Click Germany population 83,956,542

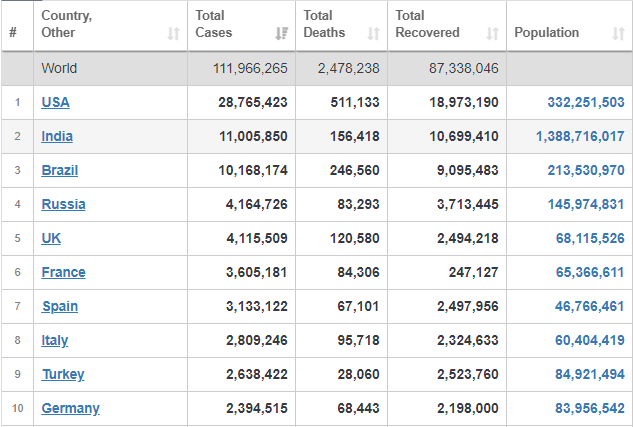[x=589, y=408]
